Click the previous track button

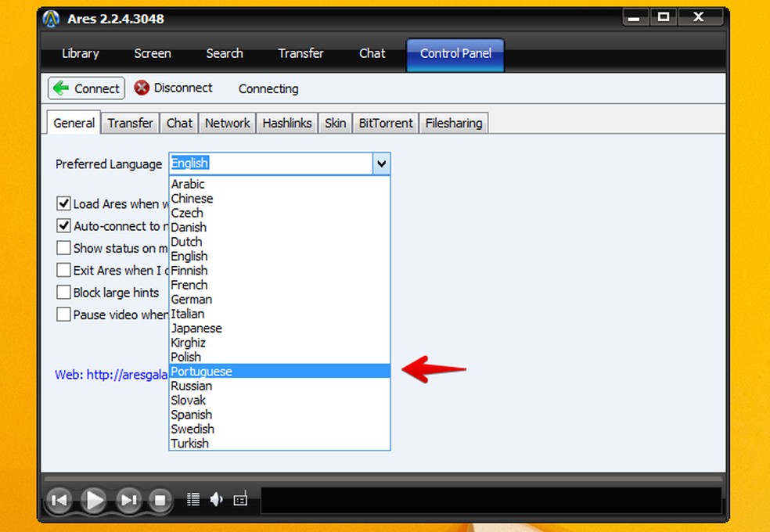pyautogui.click(x=59, y=500)
